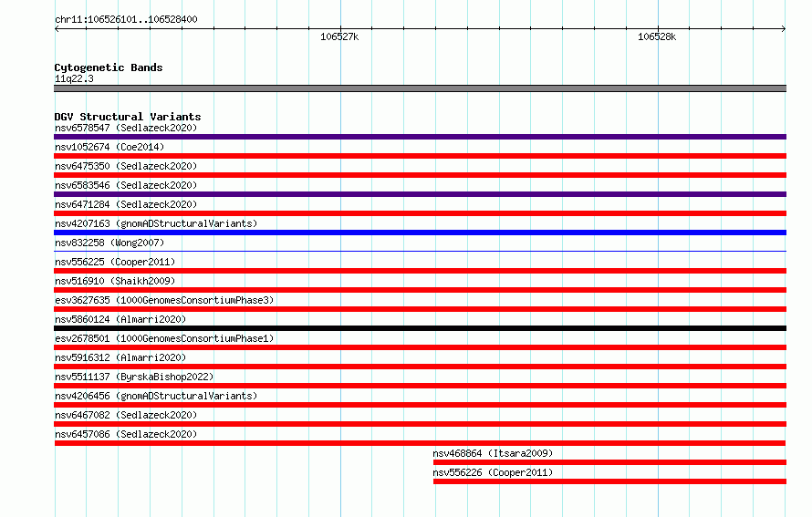The image size is (812, 517).
Task: Select the nsv556226 (Cooper2011) variant label
Action: [x=493, y=472]
